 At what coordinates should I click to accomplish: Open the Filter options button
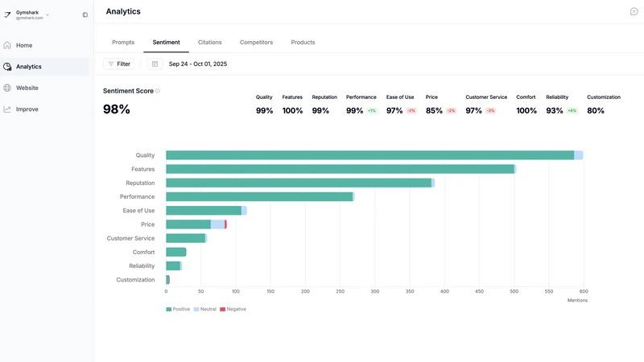tap(118, 64)
